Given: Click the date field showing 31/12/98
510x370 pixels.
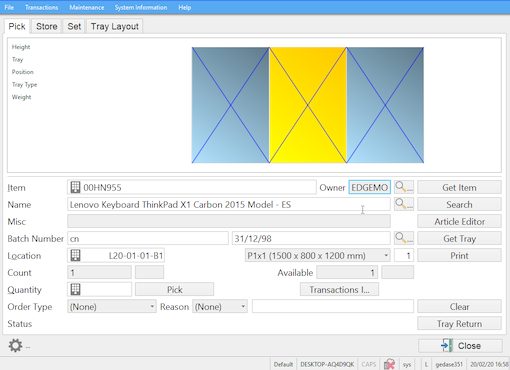Looking at the screenshot, I should pos(311,238).
